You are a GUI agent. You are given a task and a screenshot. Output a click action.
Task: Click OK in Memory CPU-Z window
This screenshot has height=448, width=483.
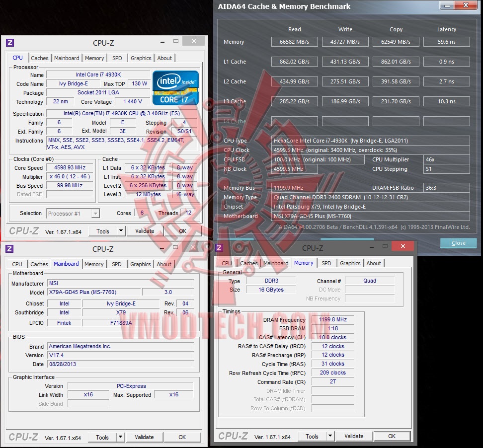(392, 436)
